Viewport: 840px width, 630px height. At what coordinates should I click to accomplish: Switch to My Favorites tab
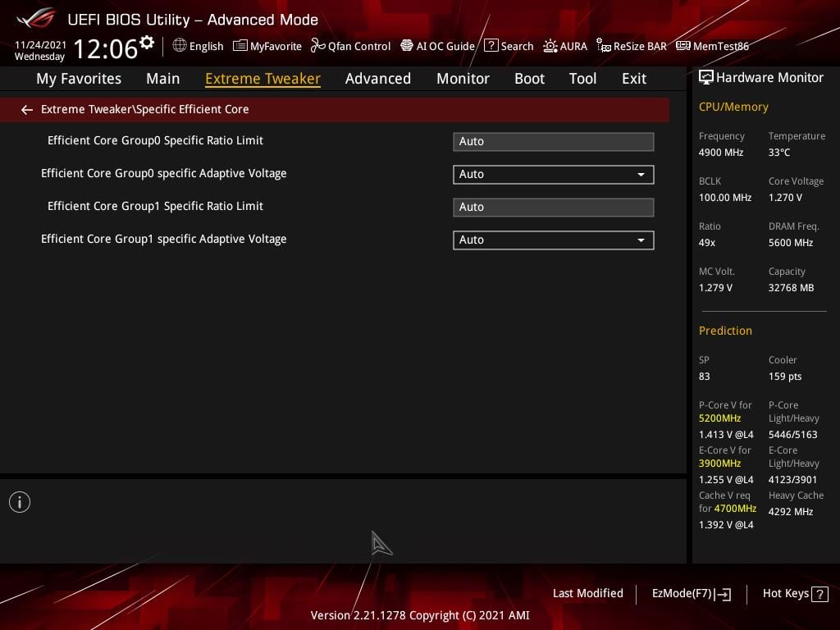[79, 79]
